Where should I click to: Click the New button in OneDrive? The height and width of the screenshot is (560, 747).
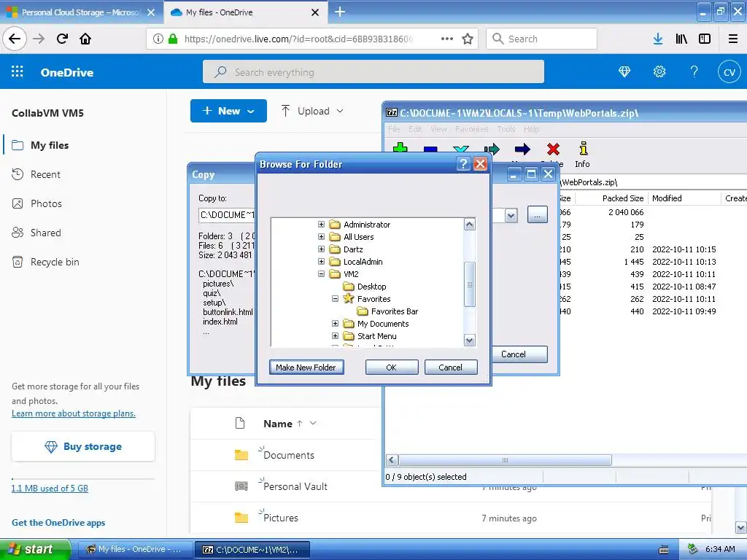[228, 111]
